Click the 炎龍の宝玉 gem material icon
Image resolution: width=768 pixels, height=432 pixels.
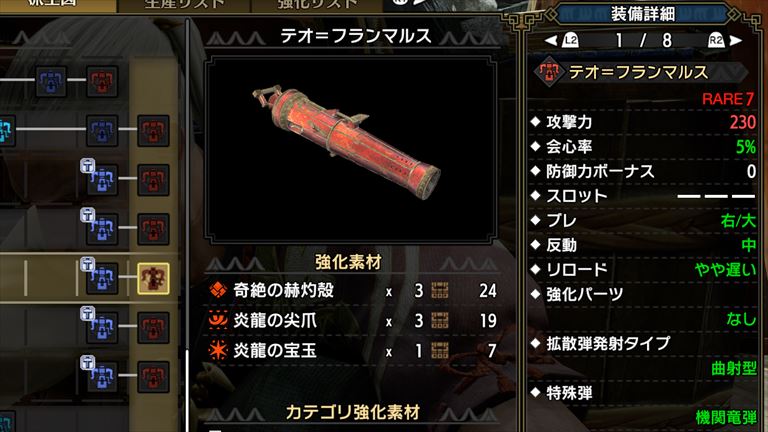(x=217, y=350)
